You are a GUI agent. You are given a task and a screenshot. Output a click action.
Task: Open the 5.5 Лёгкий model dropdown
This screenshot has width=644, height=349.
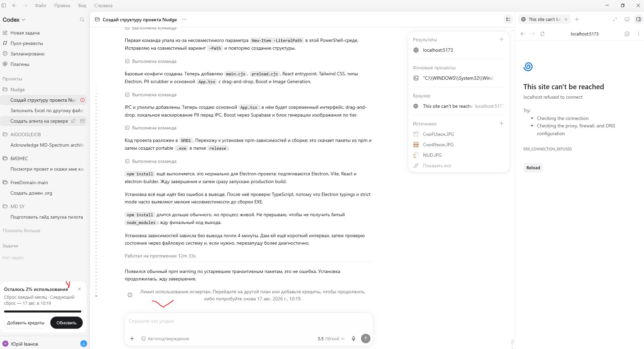331,339
